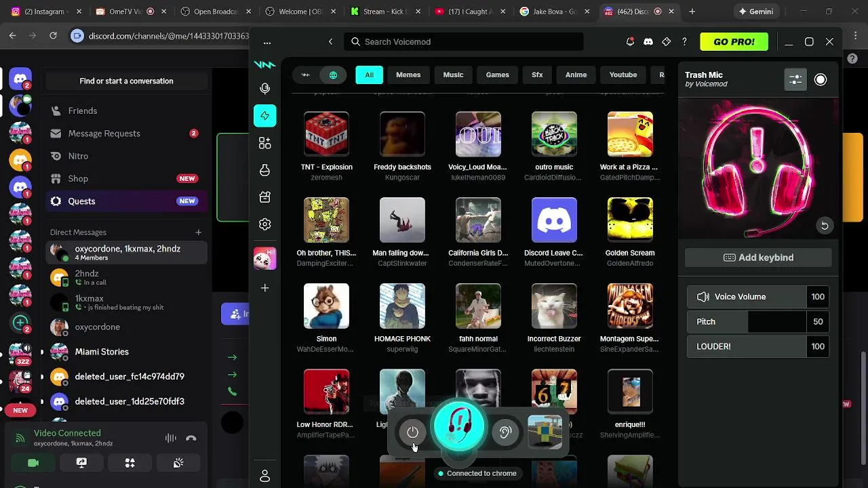Open Discord activities shapes button

[x=130, y=463]
